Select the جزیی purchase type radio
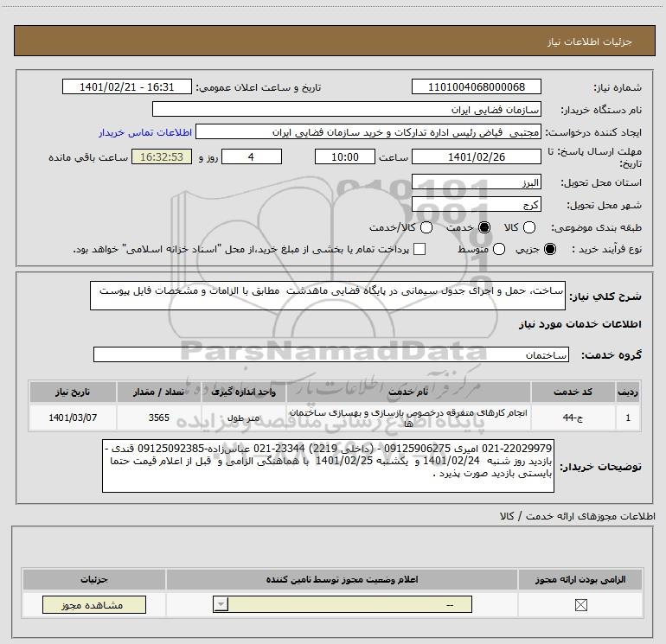Image resolution: width=666 pixels, height=644 pixels. pos(550,249)
